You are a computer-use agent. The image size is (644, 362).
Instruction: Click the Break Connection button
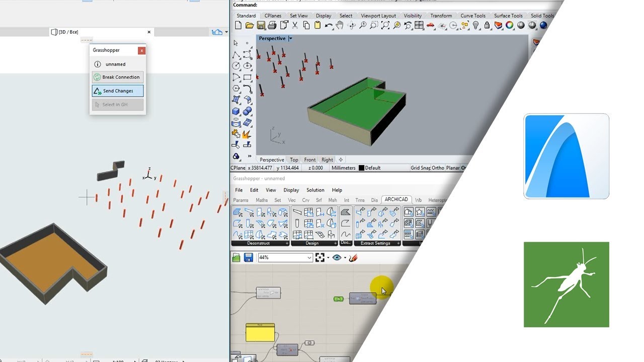click(118, 77)
